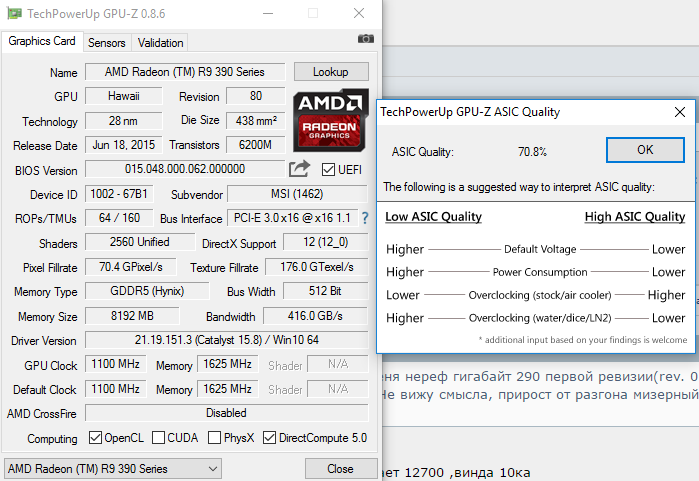Click the Technology field 28 nm
This screenshot has width=699, height=481.
point(124,121)
